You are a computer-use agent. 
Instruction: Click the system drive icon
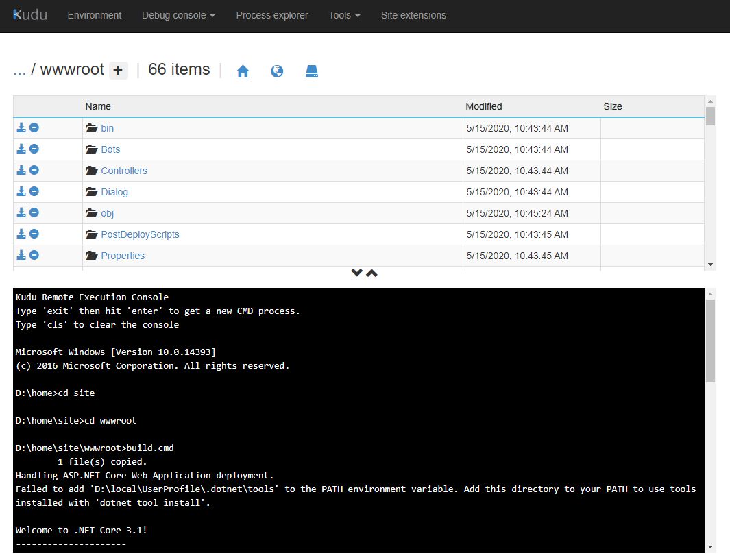click(x=311, y=71)
